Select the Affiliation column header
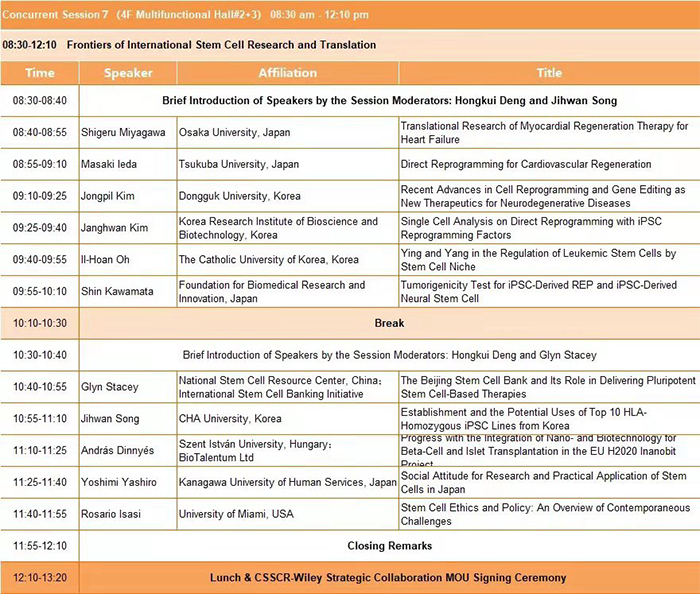 (x=287, y=73)
